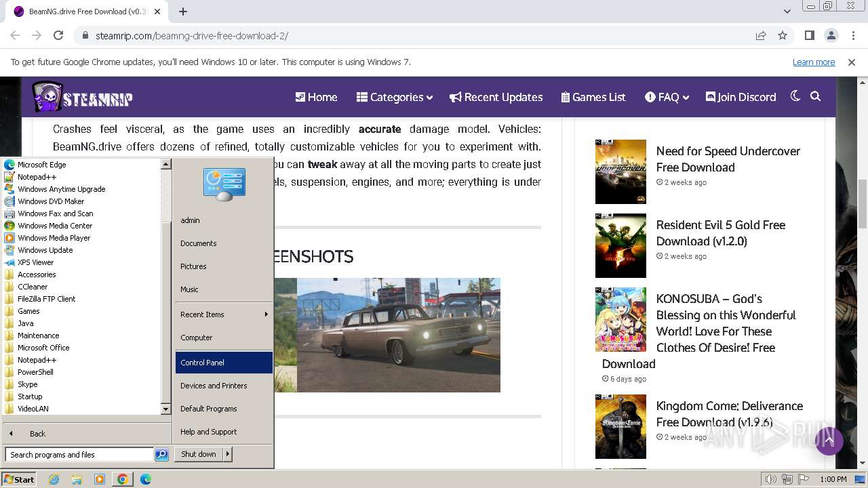Viewport: 868px width, 488px height.
Task: Open Help and Support
Action: [208, 432]
